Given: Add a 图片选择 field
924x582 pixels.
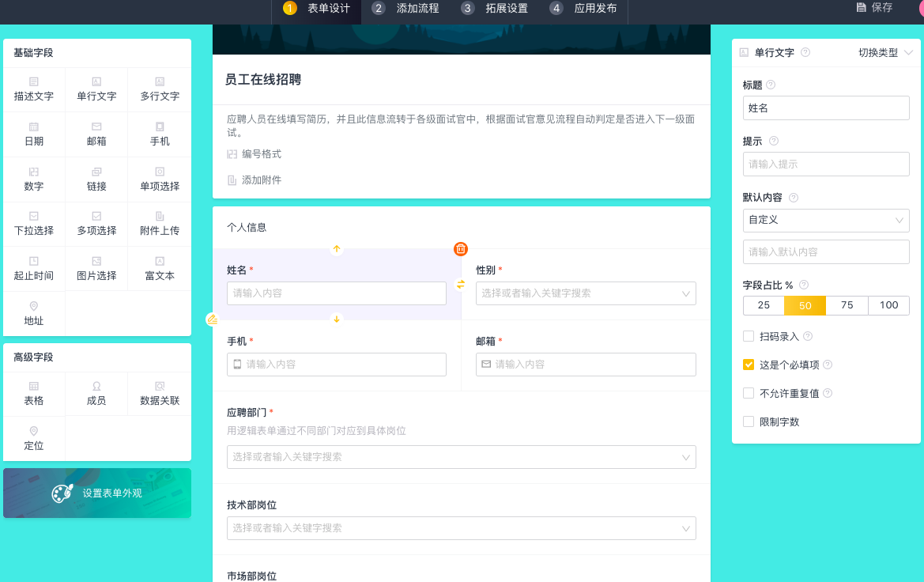Looking at the screenshot, I should coord(96,269).
